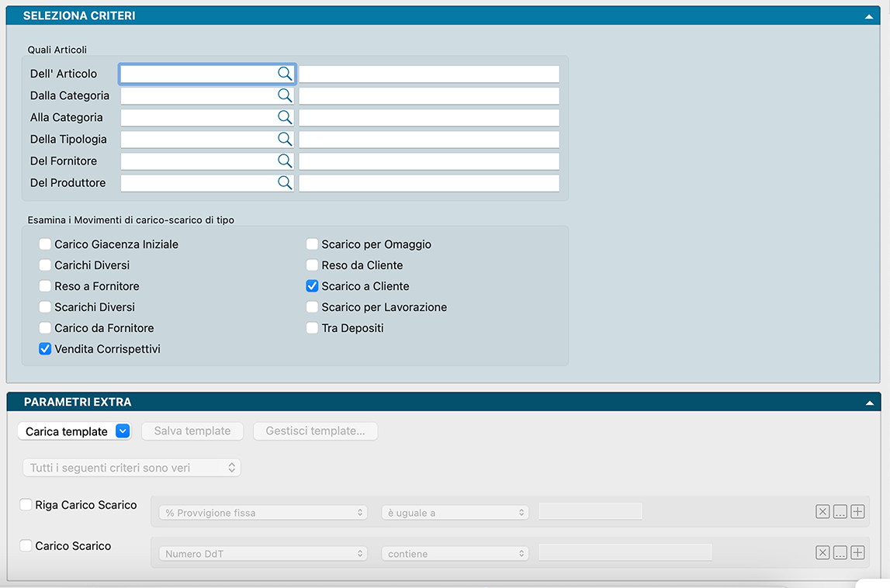The width and height of the screenshot is (890, 588).
Task: Uncheck Scarico a Cliente
Action: [x=312, y=286]
